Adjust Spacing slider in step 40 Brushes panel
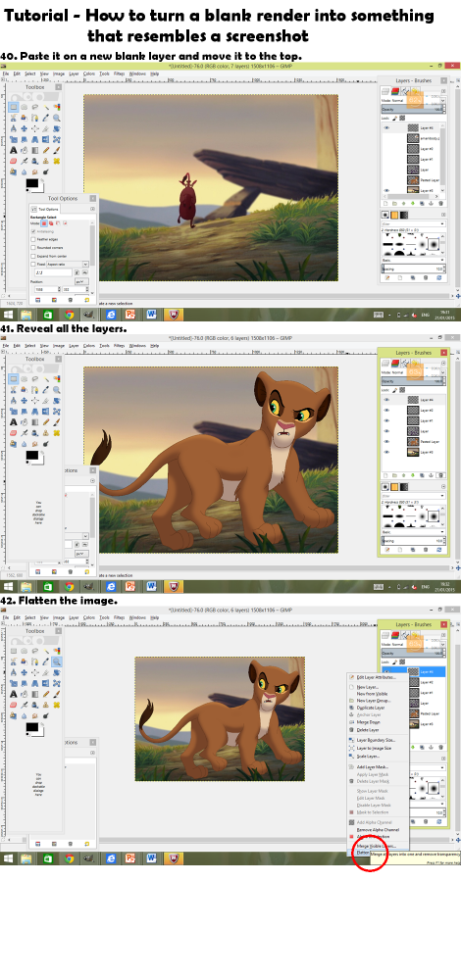Viewport: 461px width, 980px height. point(414,269)
